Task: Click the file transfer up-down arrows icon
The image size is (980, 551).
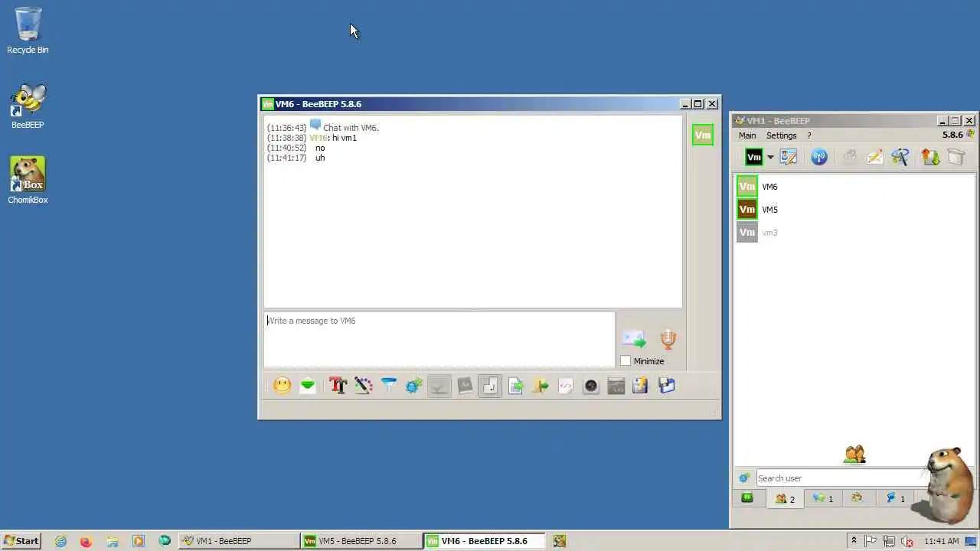Action: pos(930,157)
